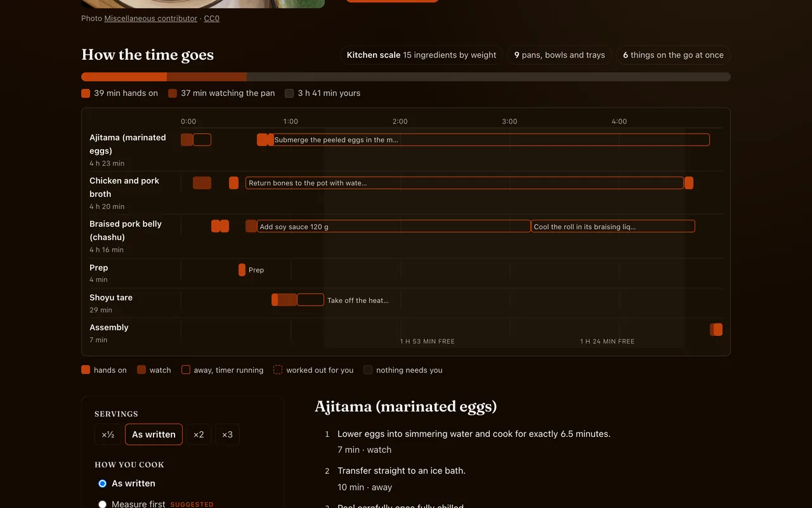Screen dimensions: 812x508
Task: Select 'As written' servings button
Action: pos(154,434)
